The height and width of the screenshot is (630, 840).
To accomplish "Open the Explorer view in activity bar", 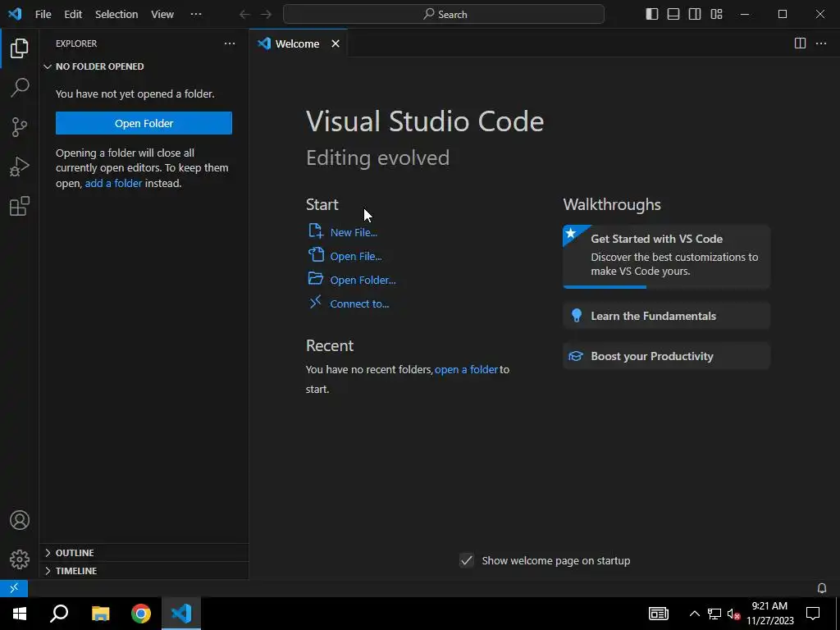I will (x=20, y=48).
